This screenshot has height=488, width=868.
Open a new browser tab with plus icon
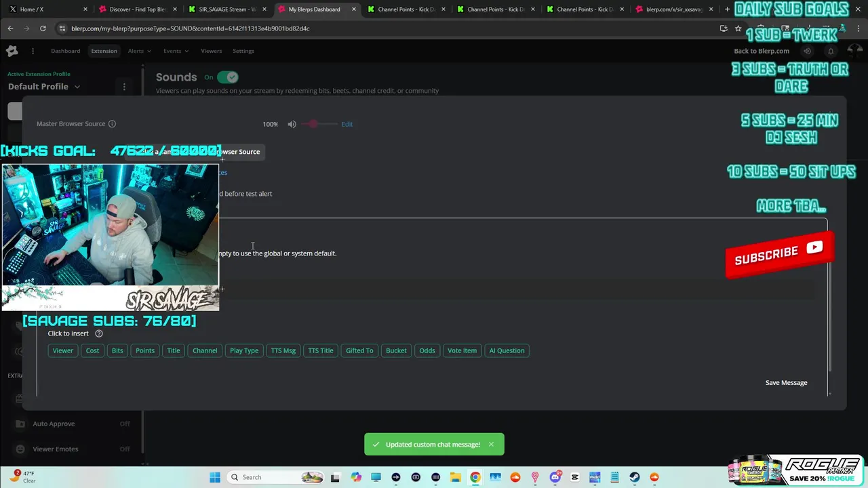coord(727,9)
